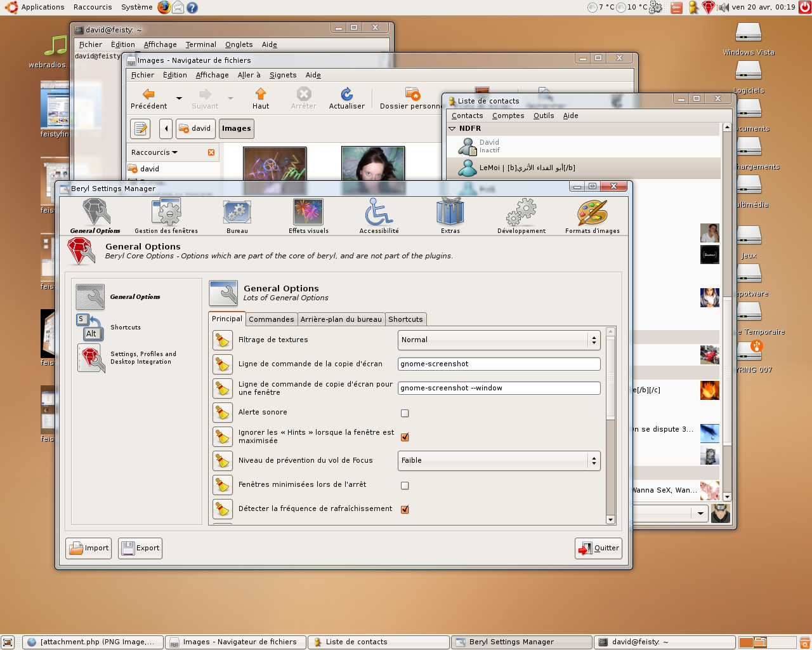This screenshot has width=812, height=650.
Task: Open Niveau de prévention du vol dropdown
Action: (x=499, y=461)
